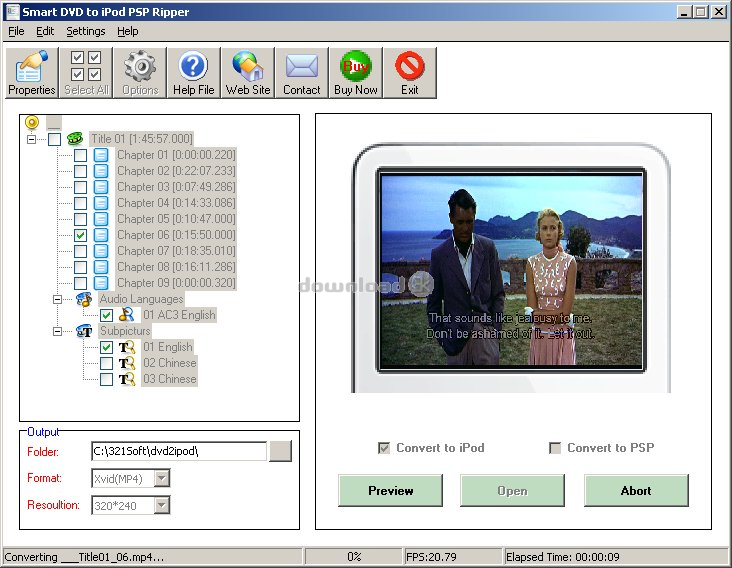Click the 02 Chinese subtitle icon
Screen dimensions: 732x568
tap(127, 363)
